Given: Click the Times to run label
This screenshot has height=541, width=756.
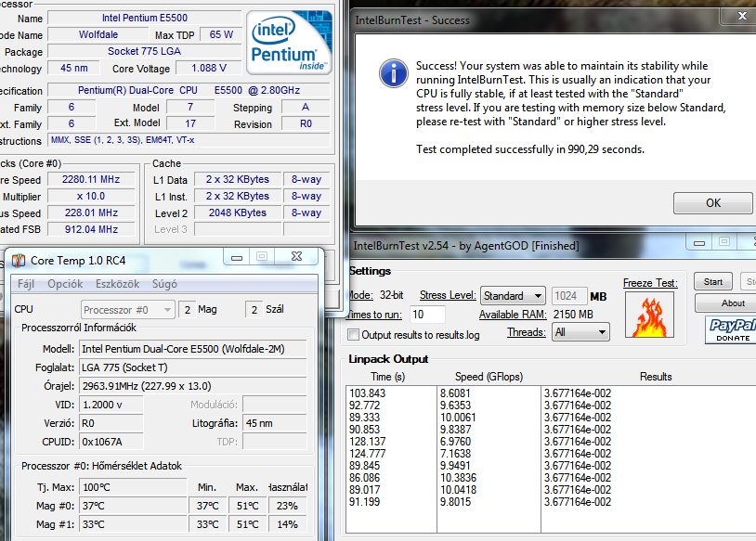Looking at the screenshot, I should [x=374, y=315].
